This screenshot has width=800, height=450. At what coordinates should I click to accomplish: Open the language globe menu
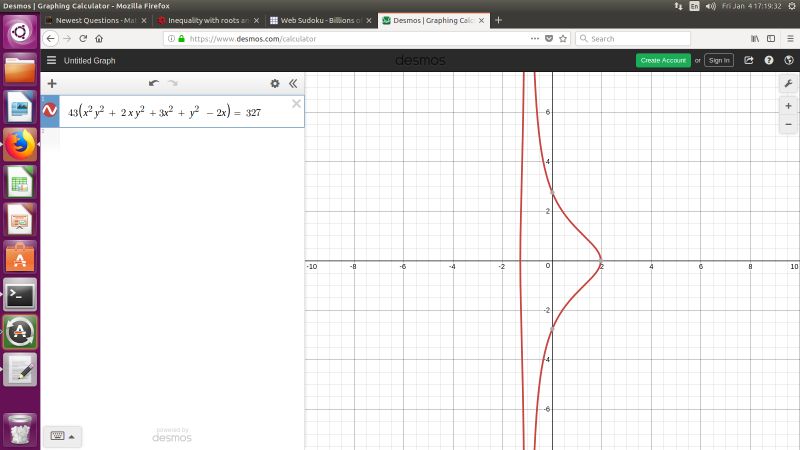(789, 60)
